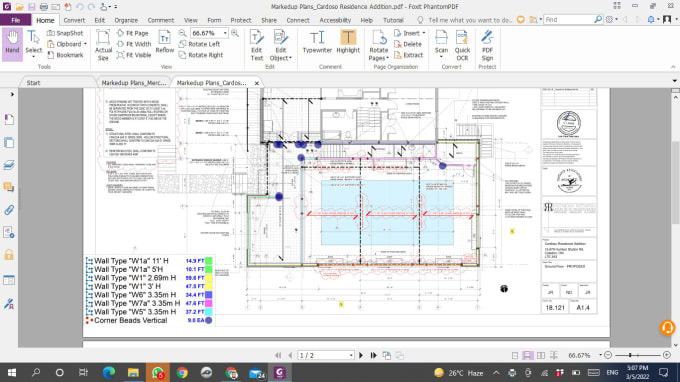
Task: Select the Hand tool
Action: (x=12, y=42)
